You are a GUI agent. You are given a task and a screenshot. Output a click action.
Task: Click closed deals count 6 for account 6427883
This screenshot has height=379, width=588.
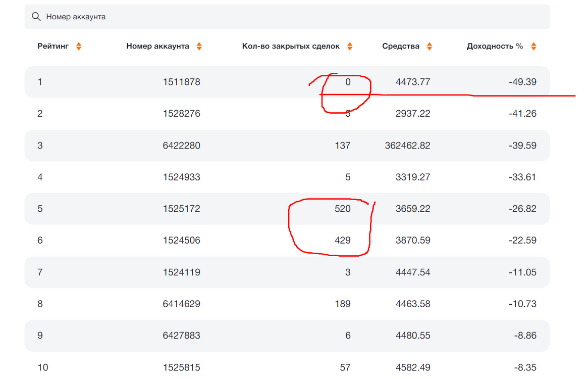pyautogui.click(x=348, y=335)
